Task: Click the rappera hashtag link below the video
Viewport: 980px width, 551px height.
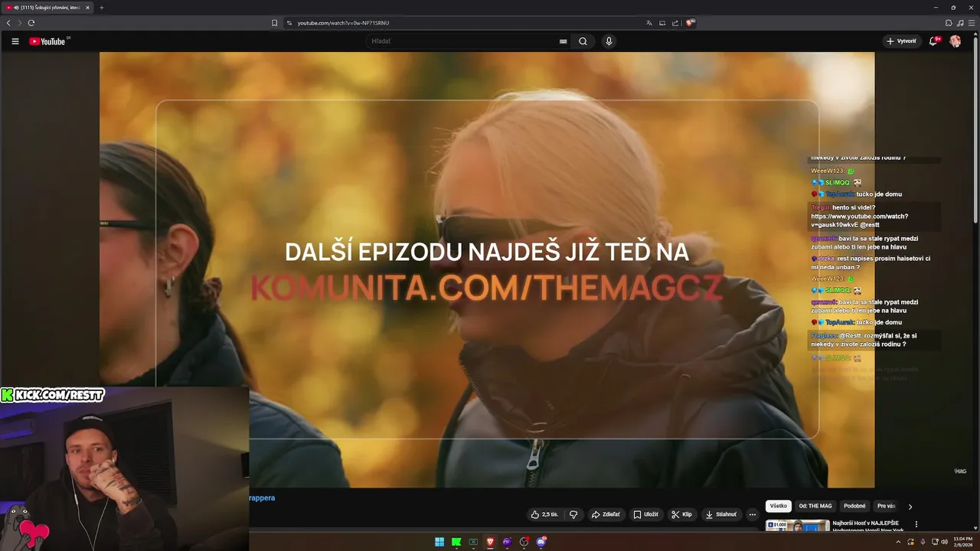Action: point(262,497)
